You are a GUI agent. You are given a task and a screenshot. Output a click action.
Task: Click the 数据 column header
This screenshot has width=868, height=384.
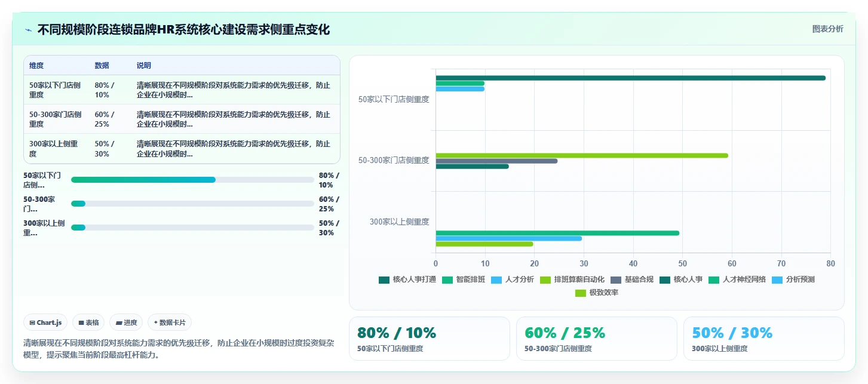click(102, 65)
